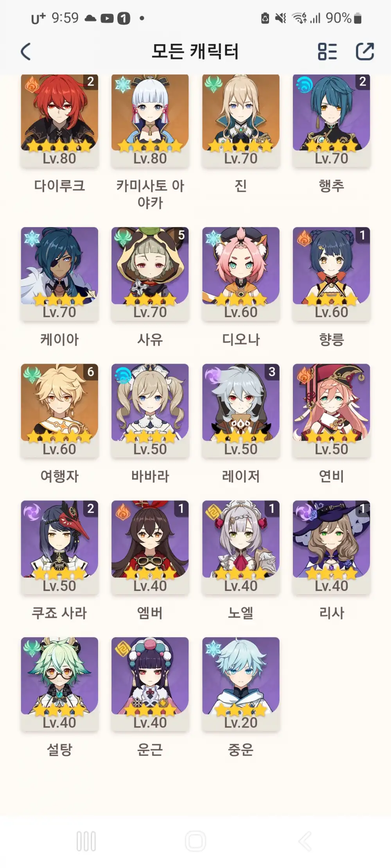
Task: Switch to list view layout icon
Action: pos(327,52)
